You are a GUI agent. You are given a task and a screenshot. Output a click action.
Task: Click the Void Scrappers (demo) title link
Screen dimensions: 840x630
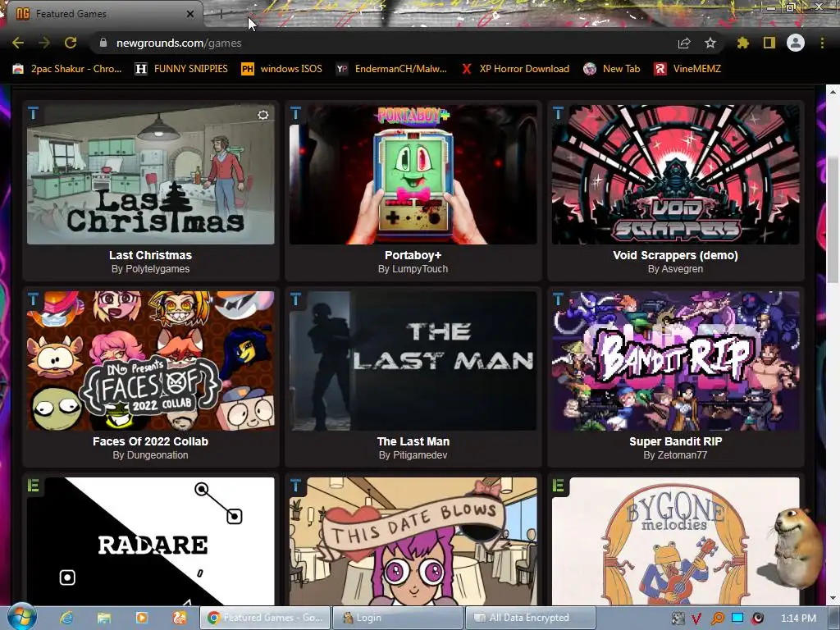tap(676, 255)
